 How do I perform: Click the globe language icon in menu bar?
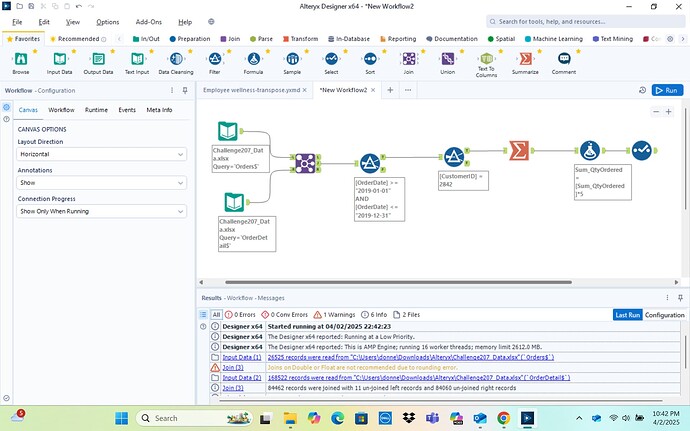click(x=211, y=22)
